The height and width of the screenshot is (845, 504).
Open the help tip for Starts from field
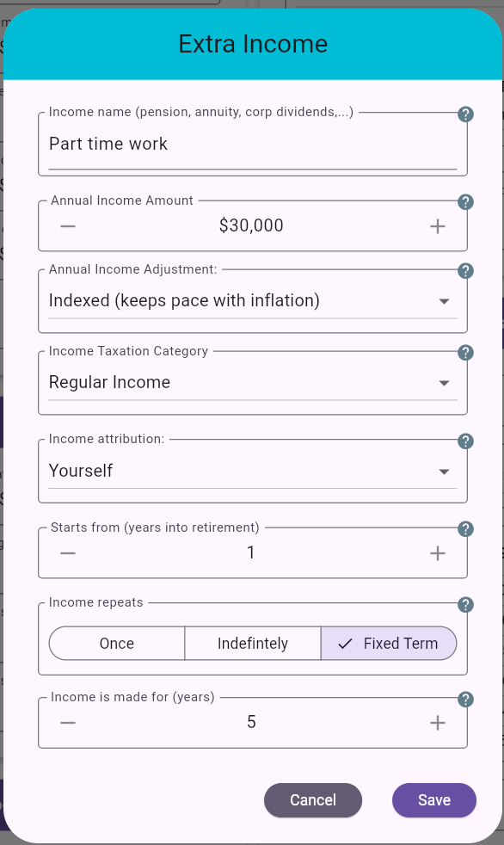465,529
